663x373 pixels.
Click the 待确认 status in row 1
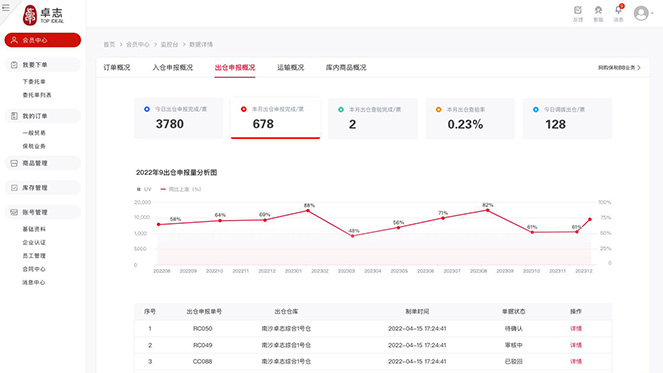(x=514, y=329)
